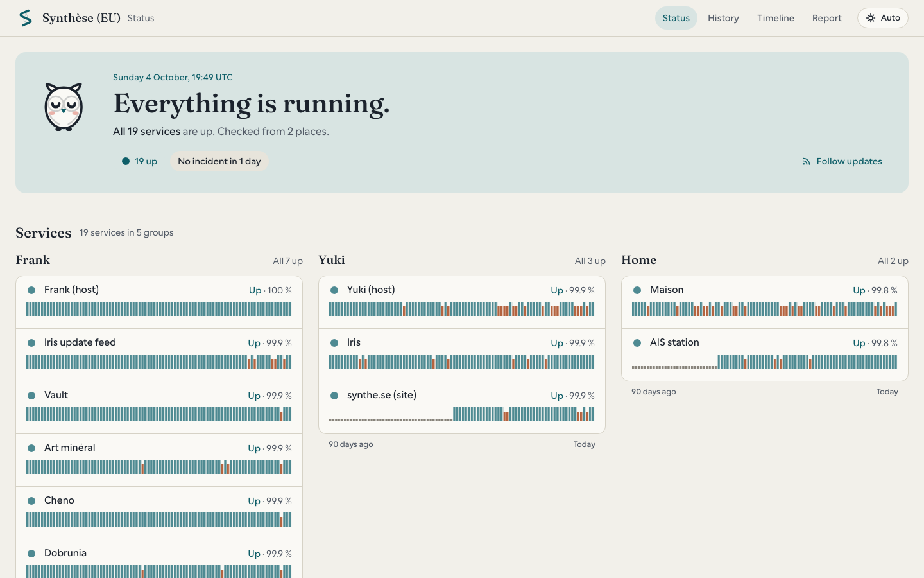The width and height of the screenshot is (924, 578).
Task: Click the Synthèse S logo icon
Action: [x=26, y=18]
